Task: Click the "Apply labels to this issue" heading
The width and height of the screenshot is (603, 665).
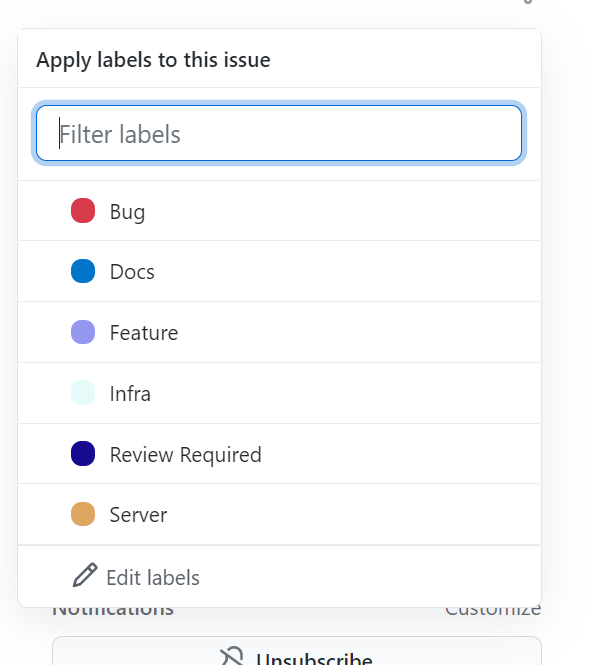Action: click(x=153, y=60)
